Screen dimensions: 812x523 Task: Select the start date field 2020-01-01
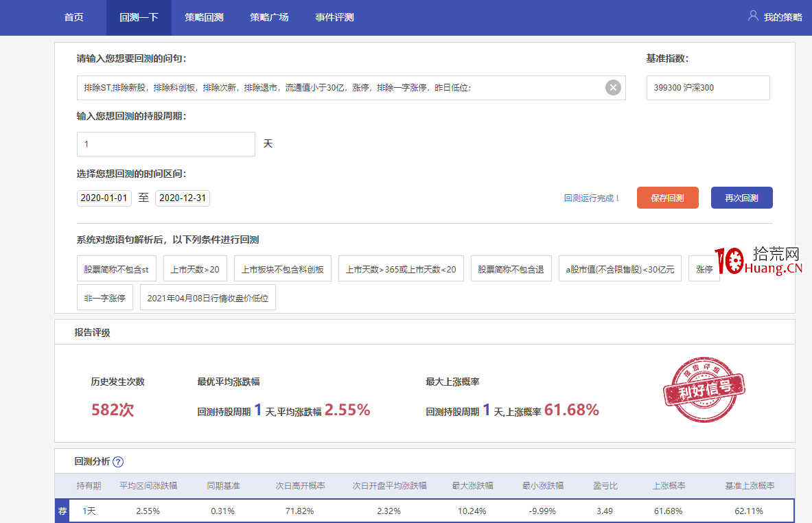coord(104,197)
